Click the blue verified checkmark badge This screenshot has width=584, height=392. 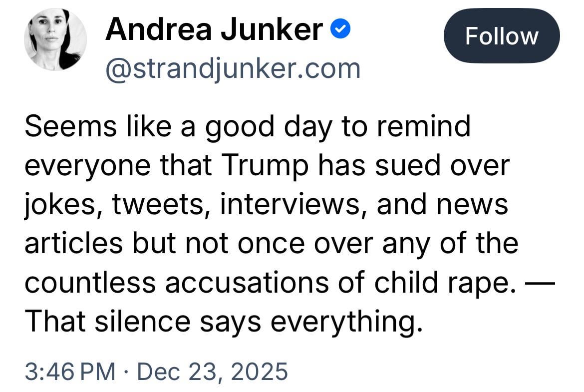[341, 31]
